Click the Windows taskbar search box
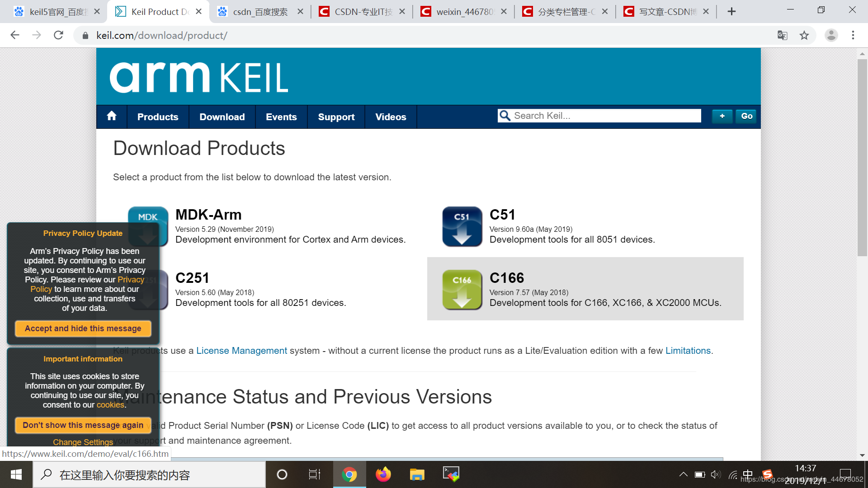This screenshot has height=488, width=868. coord(149,474)
